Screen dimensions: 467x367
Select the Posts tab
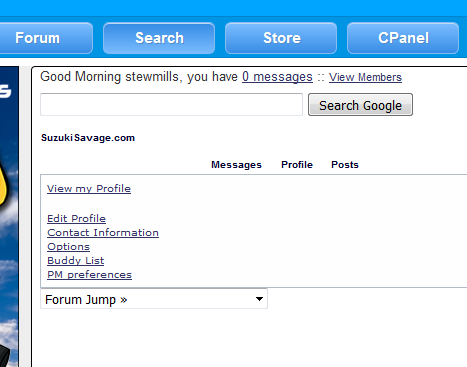pos(345,165)
